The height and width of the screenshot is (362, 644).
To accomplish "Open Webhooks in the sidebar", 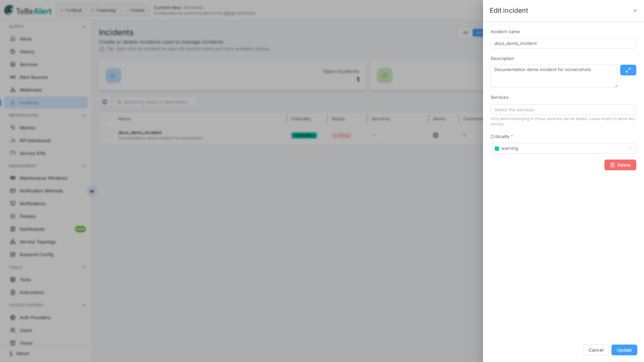I will pyautogui.click(x=46, y=90).
